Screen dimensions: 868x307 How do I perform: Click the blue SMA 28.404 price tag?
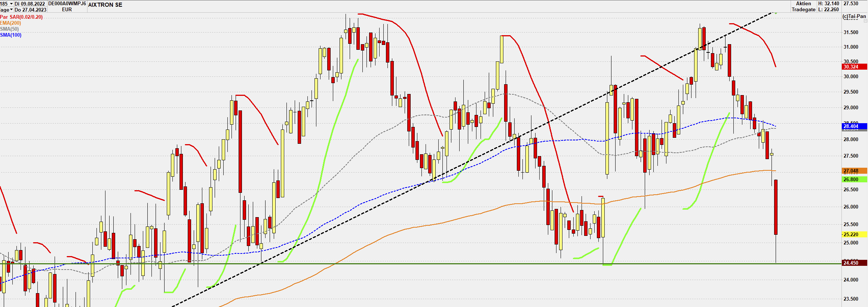[x=855, y=127]
